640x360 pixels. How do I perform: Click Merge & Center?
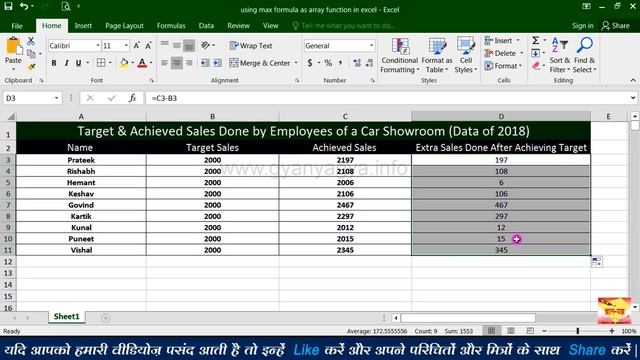260,63
